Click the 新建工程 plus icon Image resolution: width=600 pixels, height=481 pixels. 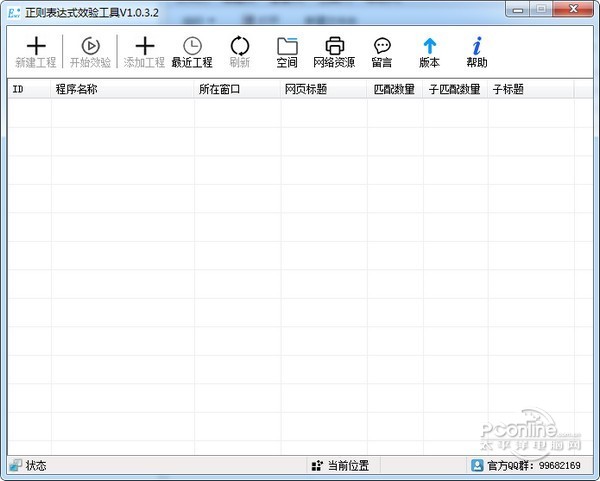pos(36,46)
